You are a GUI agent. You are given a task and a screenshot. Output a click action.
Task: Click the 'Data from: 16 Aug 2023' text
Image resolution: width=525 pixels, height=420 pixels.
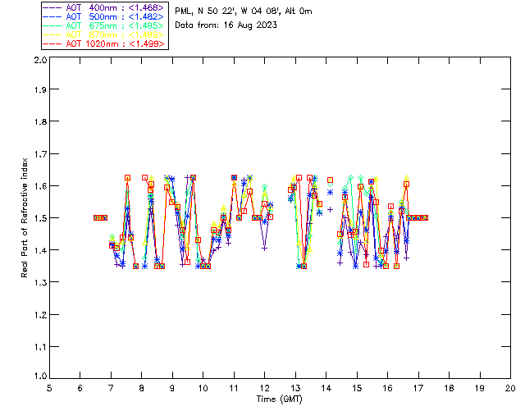[x=226, y=25]
